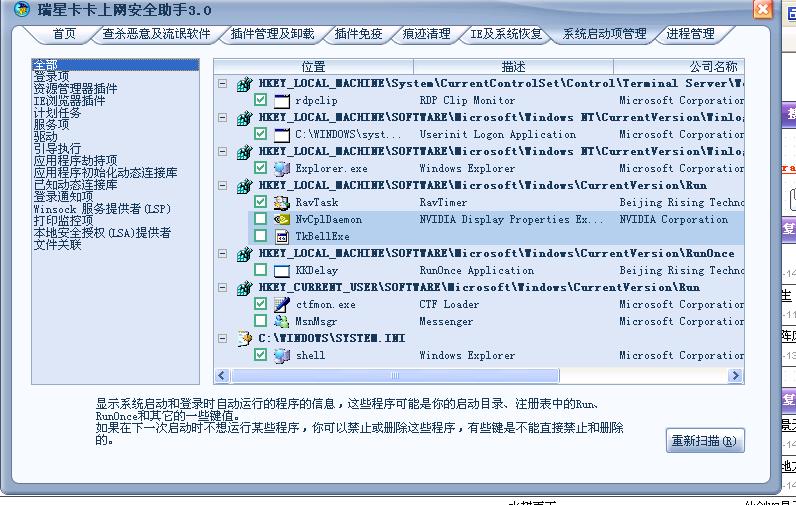
Task: Click the NvCplDaemon NVIDIA icon
Action: [x=282, y=219]
